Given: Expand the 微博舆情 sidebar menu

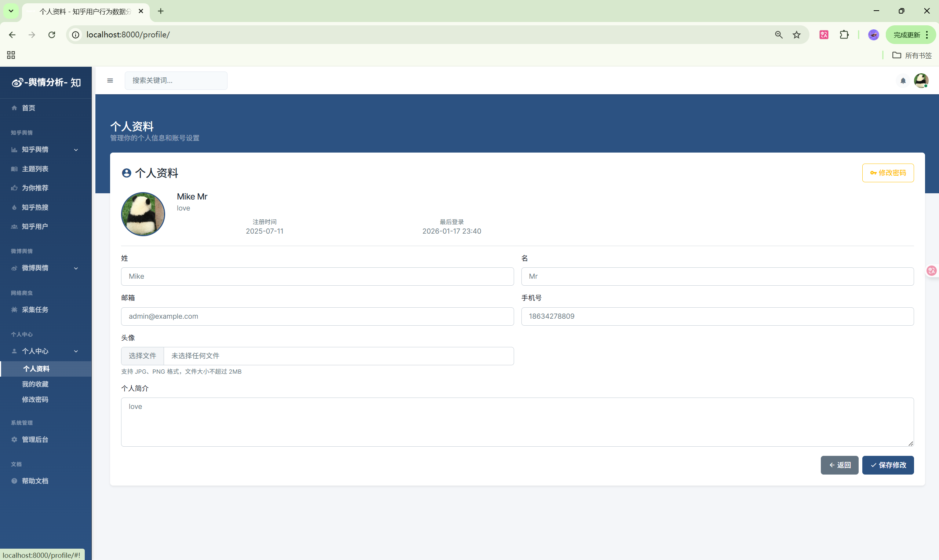Looking at the screenshot, I should (x=45, y=268).
